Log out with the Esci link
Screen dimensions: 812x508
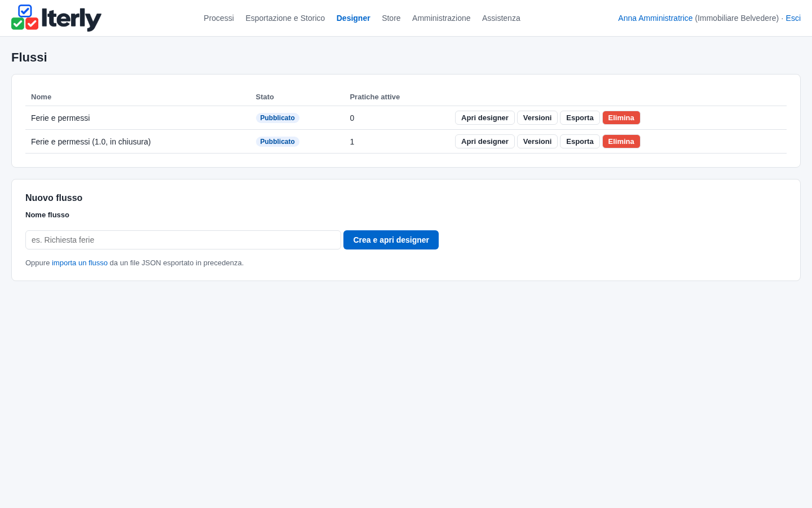(793, 18)
